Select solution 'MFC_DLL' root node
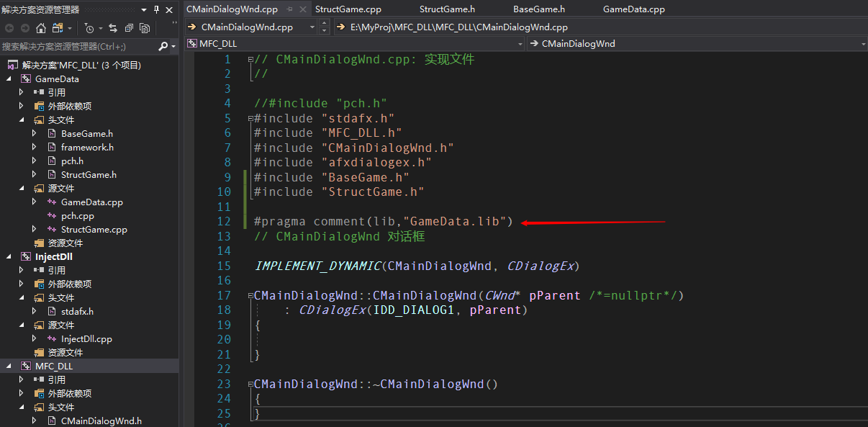The width and height of the screenshot is (868, 427). 81,65
